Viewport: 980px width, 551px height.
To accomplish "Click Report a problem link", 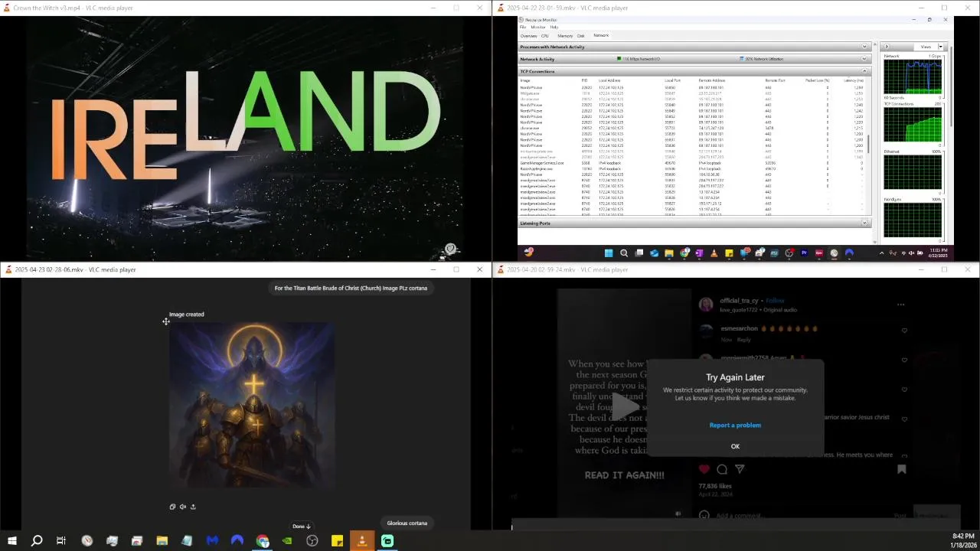I will (x=735, y=425).
